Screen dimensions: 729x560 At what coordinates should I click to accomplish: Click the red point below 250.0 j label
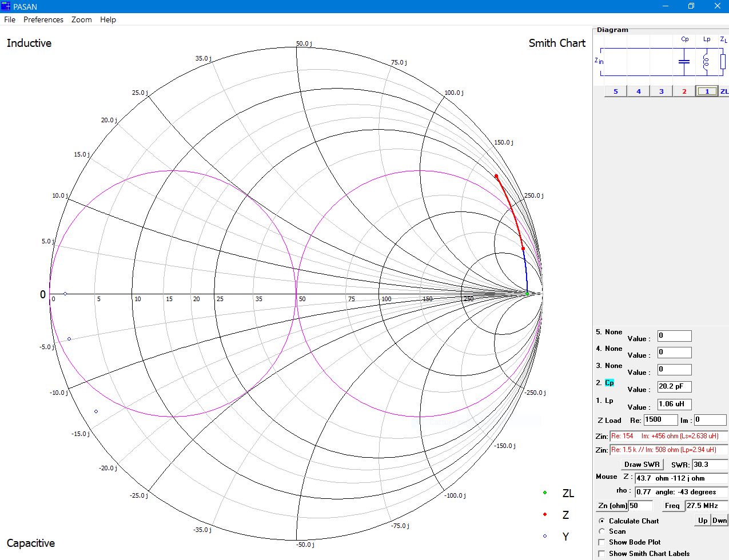pyautogui.click(x=523, y=249)
